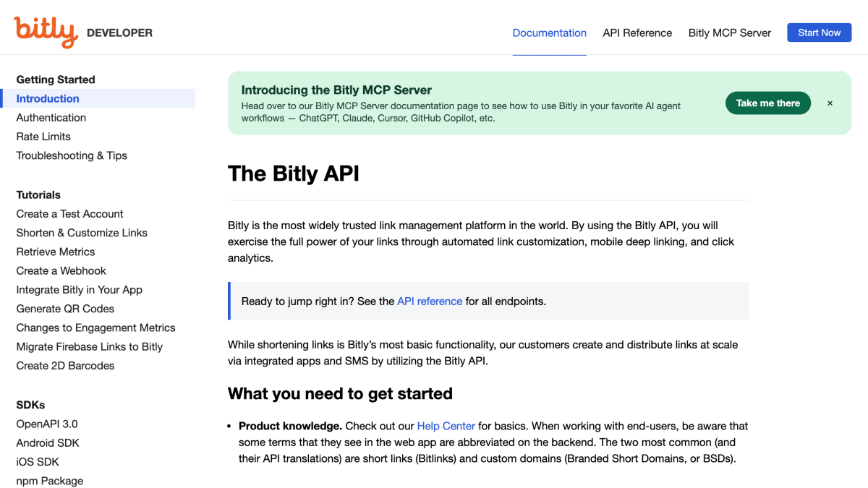Screen dimensions: 868x488
Task: Open npm Package in sidebar
Action: [x=49, y=481]
